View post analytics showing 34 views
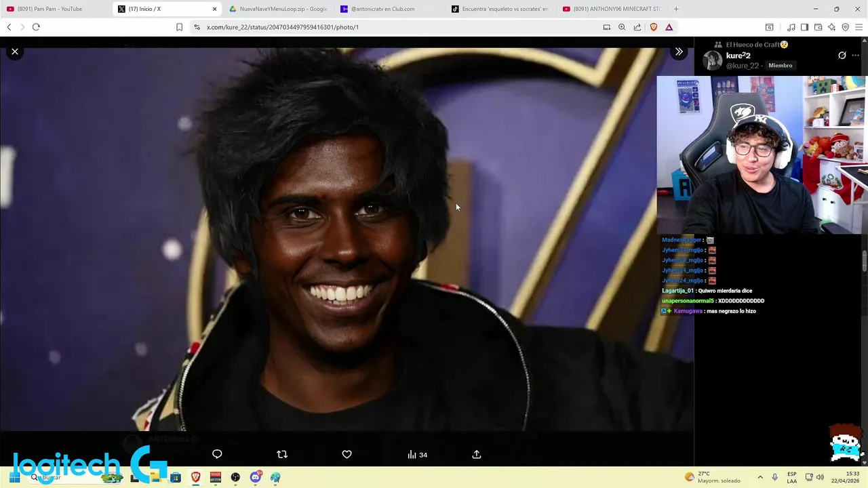The height and width of the screenshot is (488, 868). point(417,455)
